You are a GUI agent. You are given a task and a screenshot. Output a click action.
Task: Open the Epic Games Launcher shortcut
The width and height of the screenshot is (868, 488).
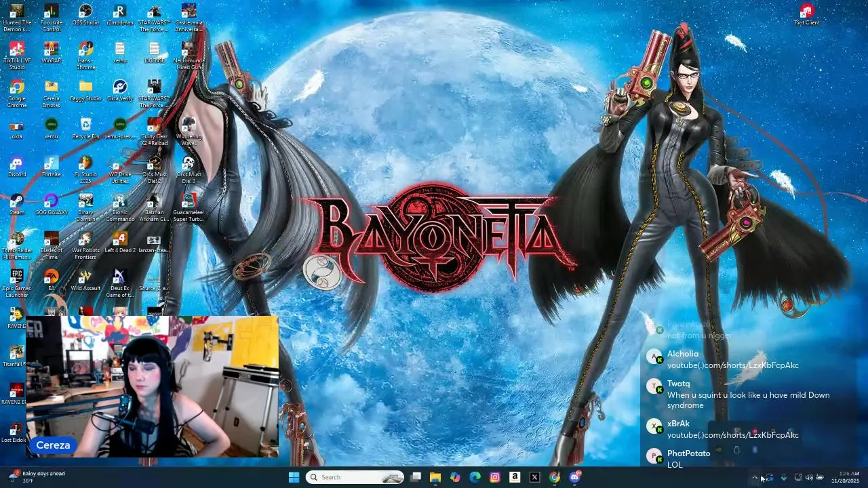click(17, 283)
